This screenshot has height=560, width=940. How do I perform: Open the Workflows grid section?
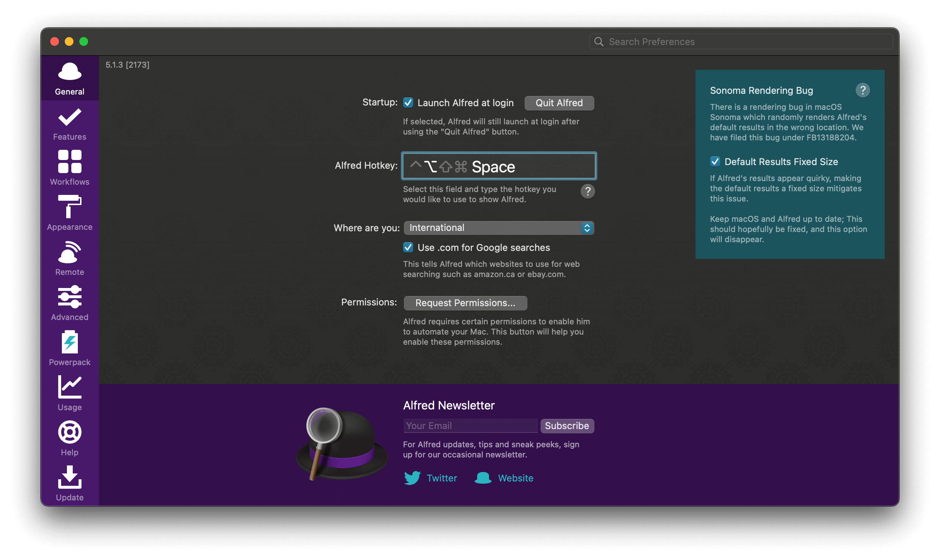[x=69, y=168]
